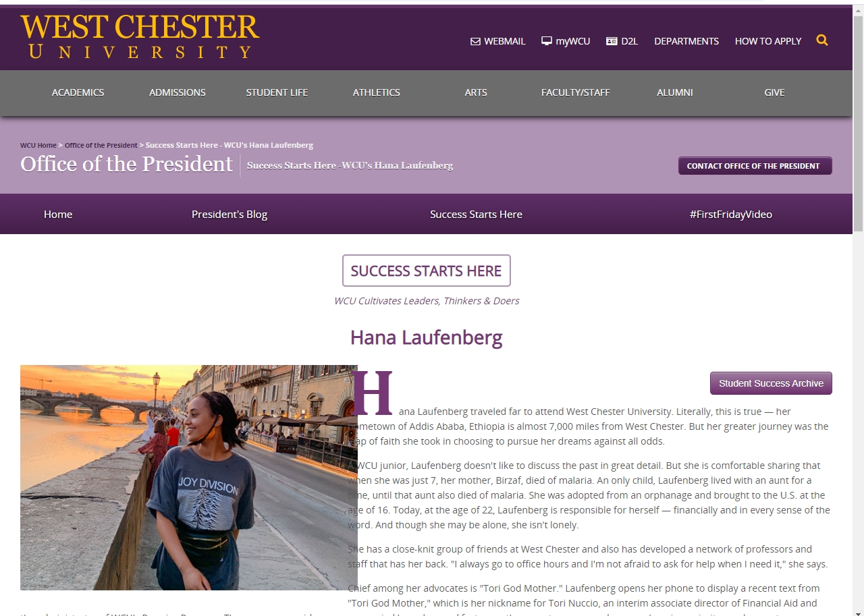Open the ADMISSIONS menu
Screen dimensions: 864x616
coord(178,92)
